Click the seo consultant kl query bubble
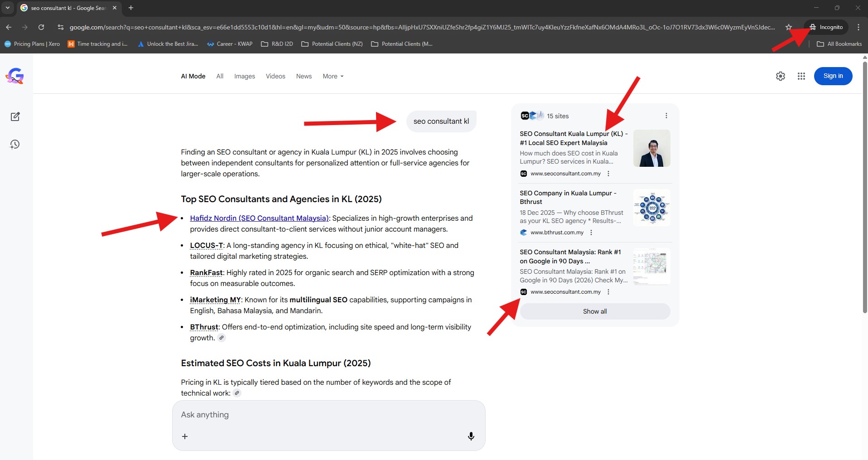The image size is (868, 460). pos(441,121)
